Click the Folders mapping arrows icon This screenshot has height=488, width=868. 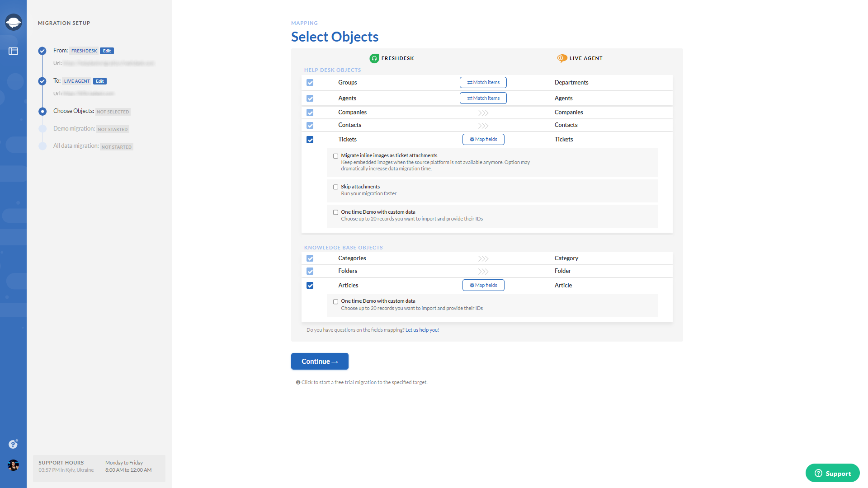click(483, 272)
